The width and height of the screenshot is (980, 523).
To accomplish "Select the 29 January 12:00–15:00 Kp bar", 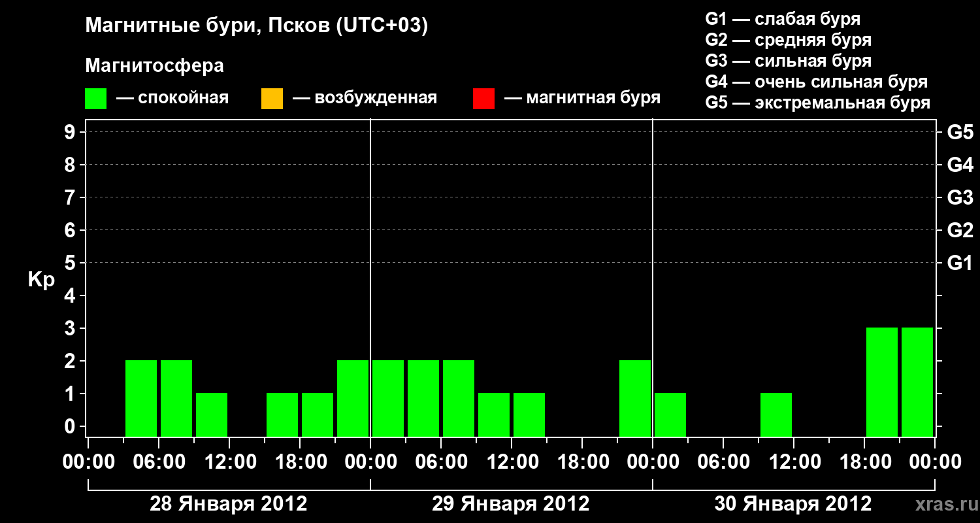I will pyautogui.click(x=529, y=414).
